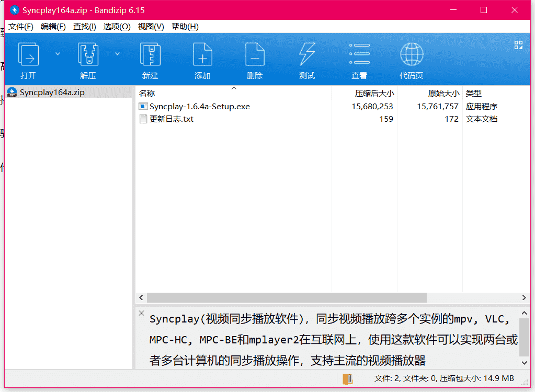Click the status bar file count text
535x392 pixels.
coord(444,378)
